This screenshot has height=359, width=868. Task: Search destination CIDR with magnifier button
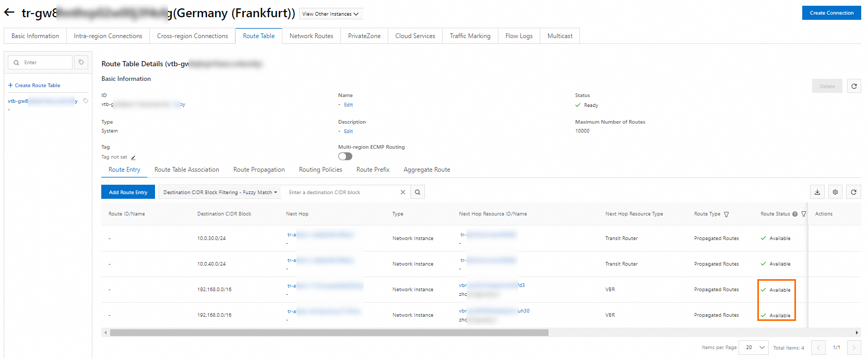(x=418, y=192)
